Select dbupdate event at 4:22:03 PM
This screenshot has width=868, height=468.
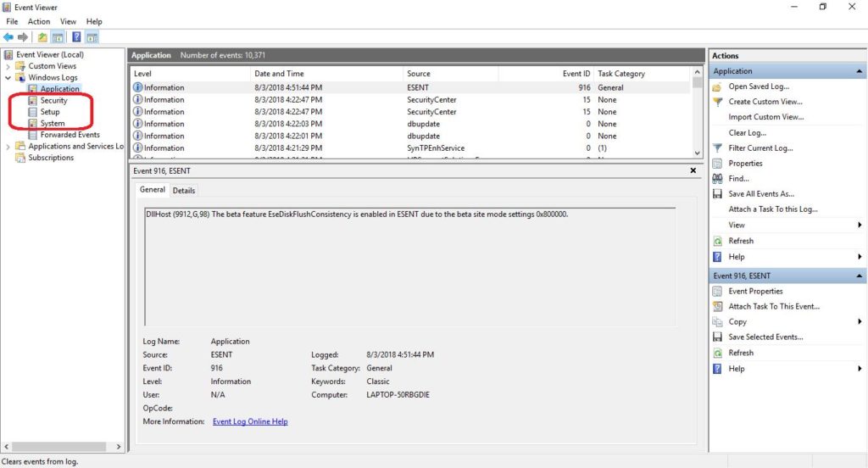(x=411, y=124)
